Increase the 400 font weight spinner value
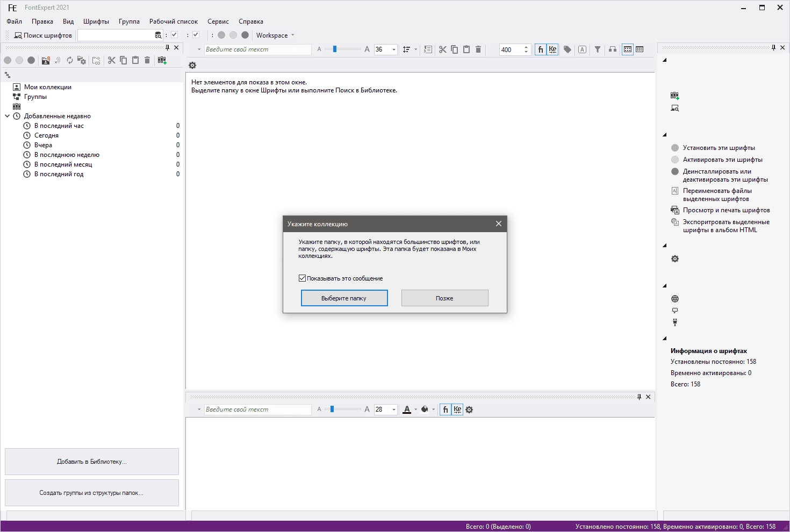This screenshot has width=790, height=532. point(526,47)
